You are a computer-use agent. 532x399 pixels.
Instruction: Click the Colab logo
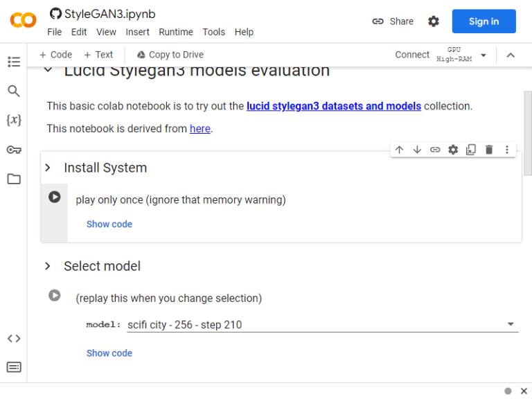click(x=23, y=20)
